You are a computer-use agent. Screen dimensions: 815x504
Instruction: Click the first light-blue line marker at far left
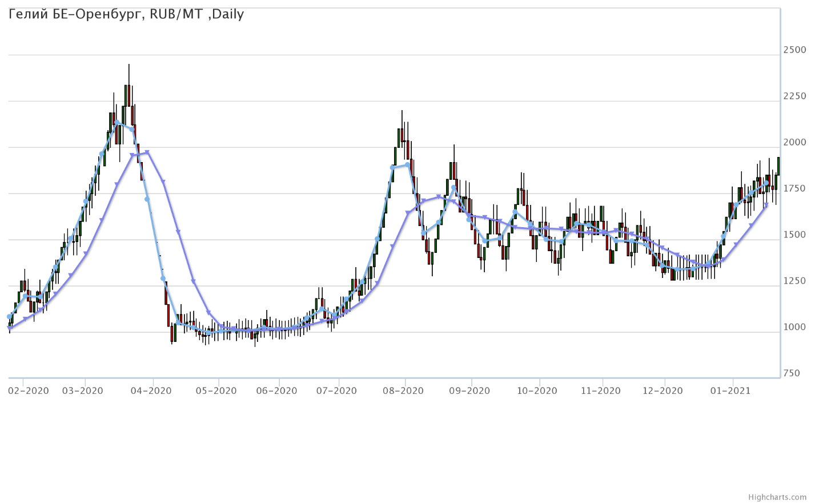[9, 316]
